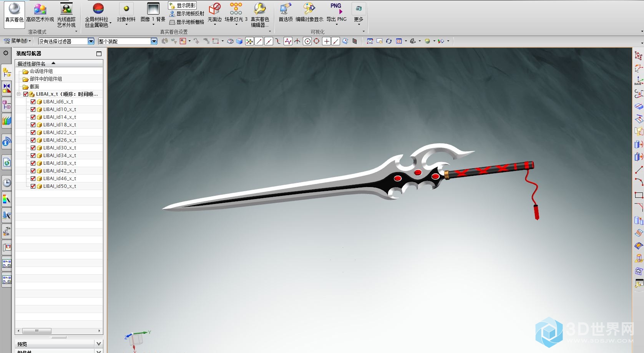Open the 菜单(M) menu

click(x=17, y=41)
